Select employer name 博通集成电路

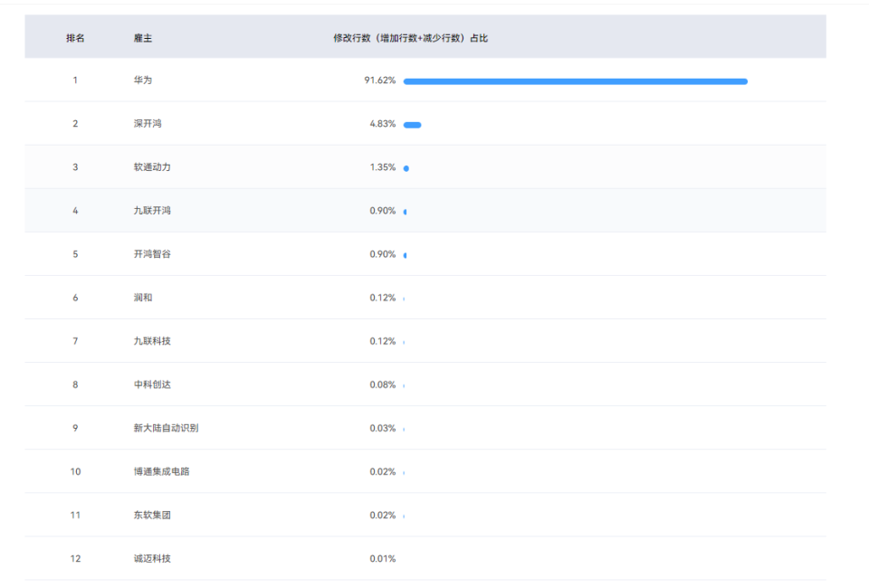point(161,471)
